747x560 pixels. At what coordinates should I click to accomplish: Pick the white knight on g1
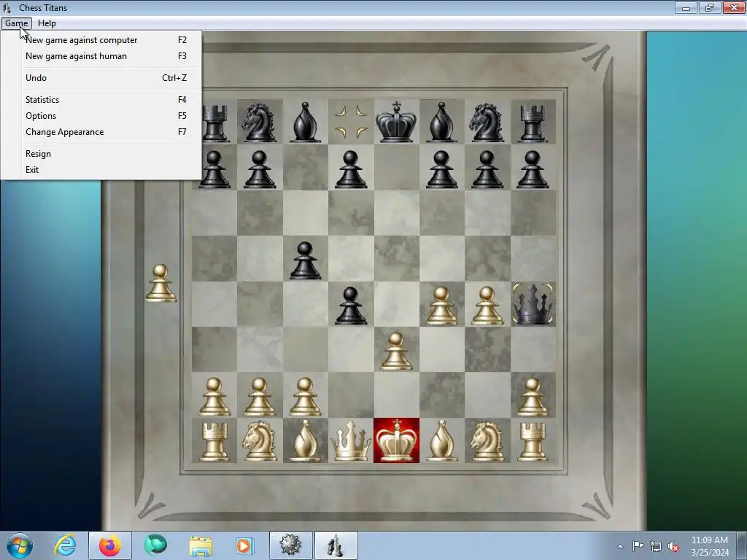[x=487, y=441]
